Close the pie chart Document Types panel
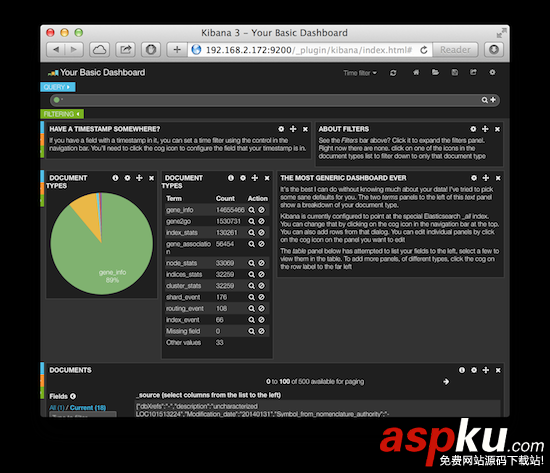The height and width of the screenshot is (473, 550). (x=151, y=178)
